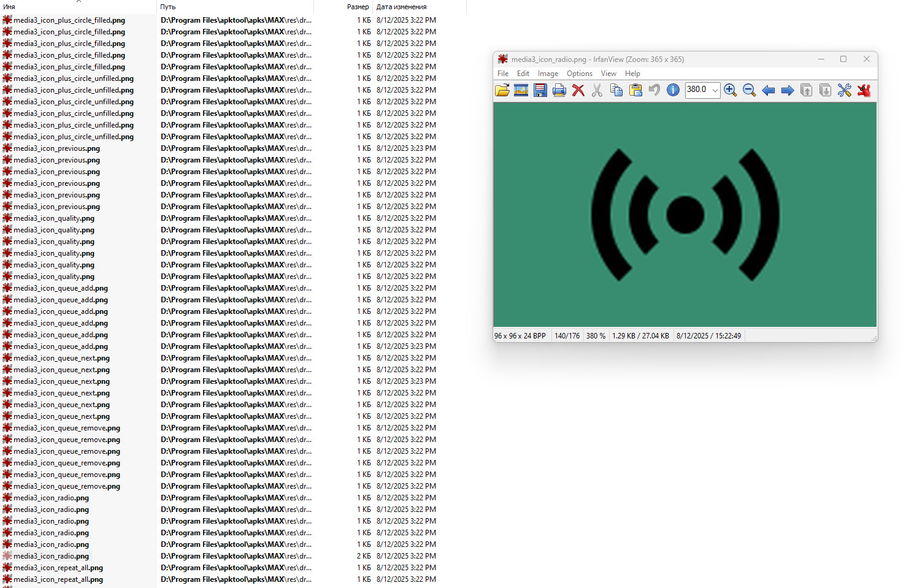Click the Open file folder icon in IrfanView
909x588 pixels.
click(x=502, y=90)
